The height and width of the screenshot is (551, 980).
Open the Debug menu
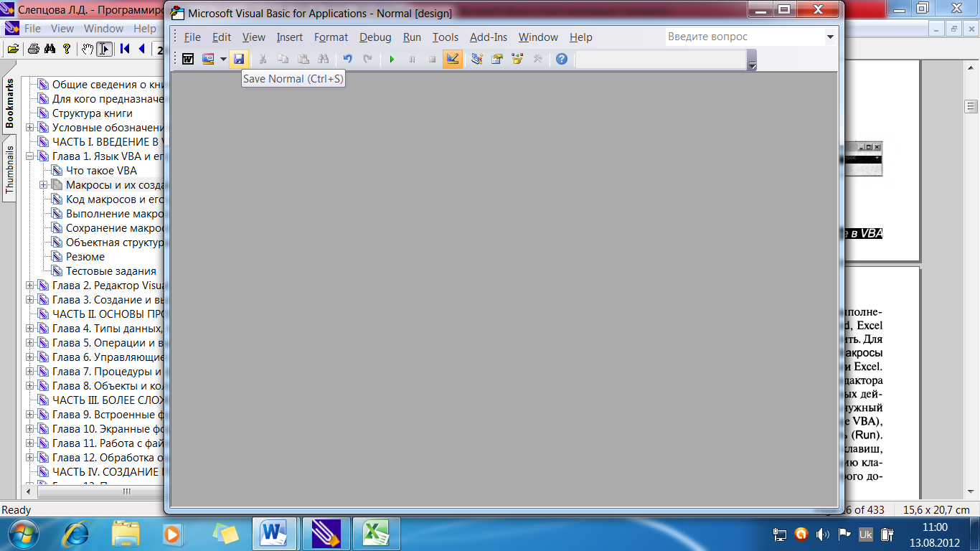(x=375, y=37)
